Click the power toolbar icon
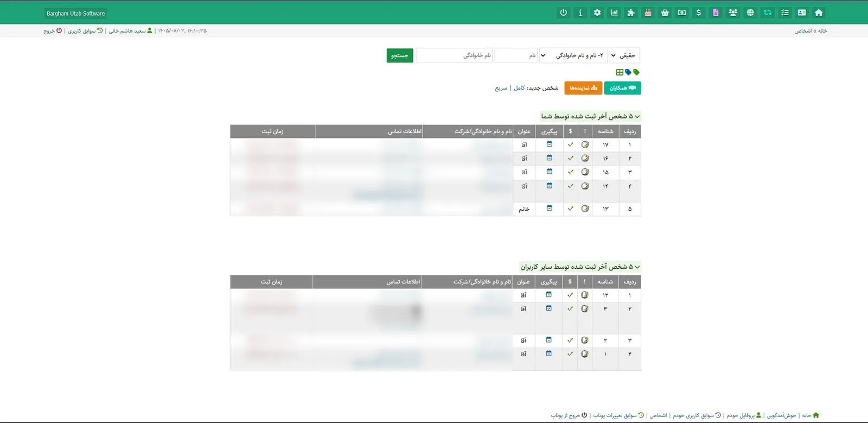Image resolution: width=868 pixels, height=423 pixels. coord(564,13)
